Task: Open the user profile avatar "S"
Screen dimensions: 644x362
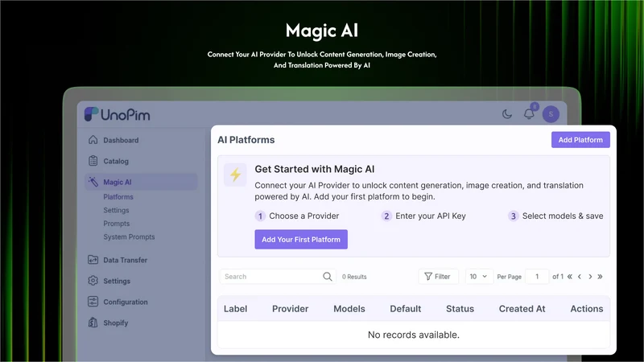Action: coord(551,114)
